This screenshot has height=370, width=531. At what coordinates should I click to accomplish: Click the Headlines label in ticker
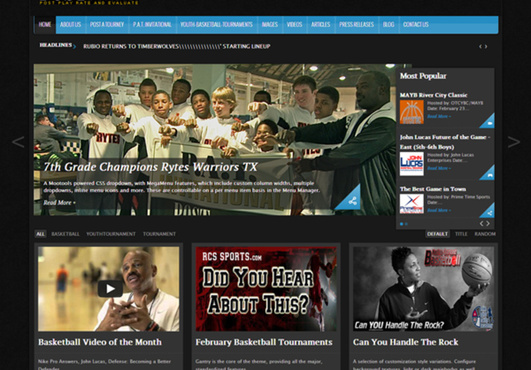(x=56, y=45)
